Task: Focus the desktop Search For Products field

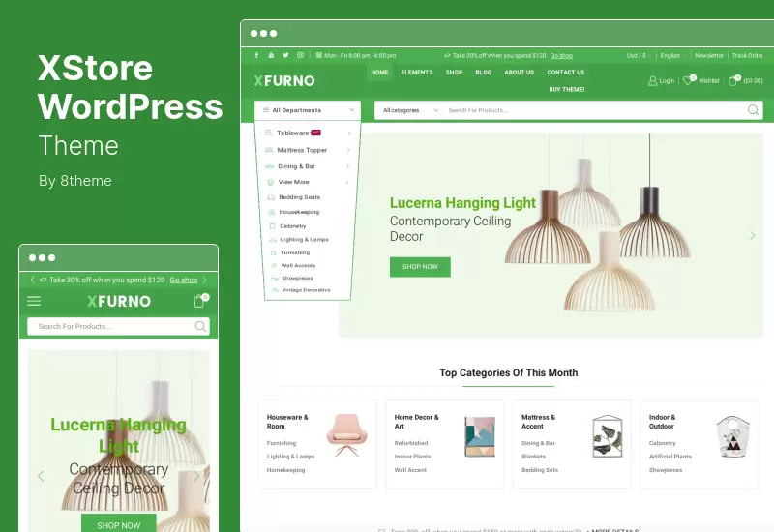Action: tap(595, 110)
